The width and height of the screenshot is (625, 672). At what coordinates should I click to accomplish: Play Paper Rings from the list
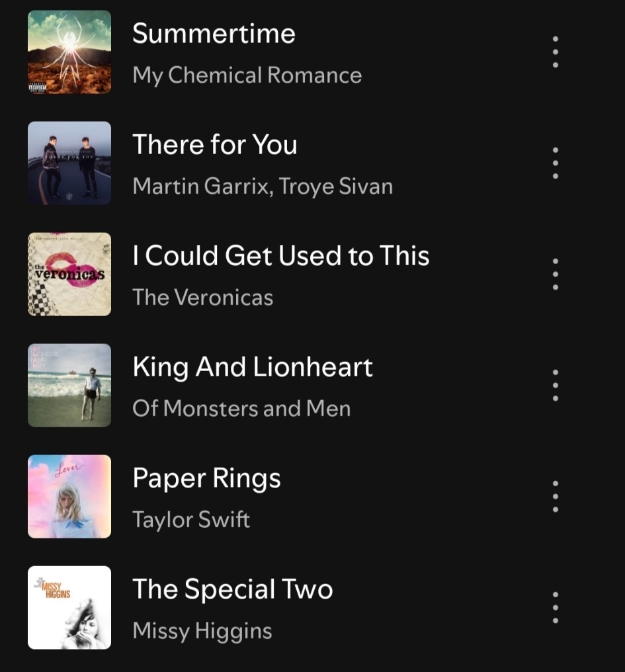pos(206,478)
